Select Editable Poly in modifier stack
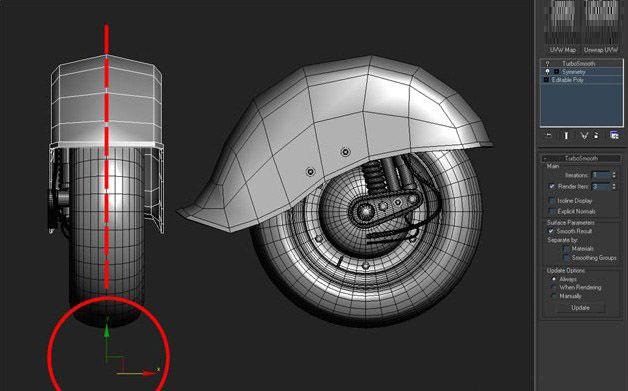 pyautogui.click(x=568, y=80)
